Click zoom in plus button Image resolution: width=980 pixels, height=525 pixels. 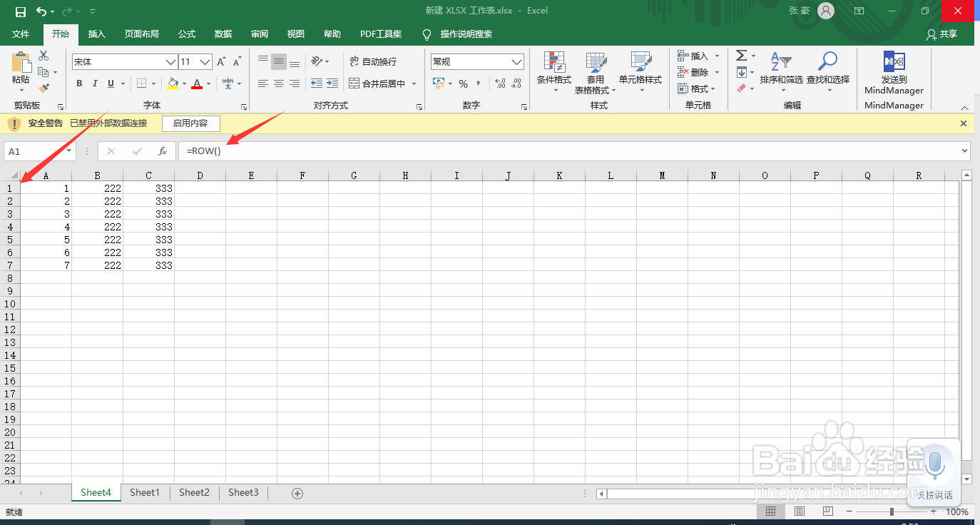pos(934,511)
